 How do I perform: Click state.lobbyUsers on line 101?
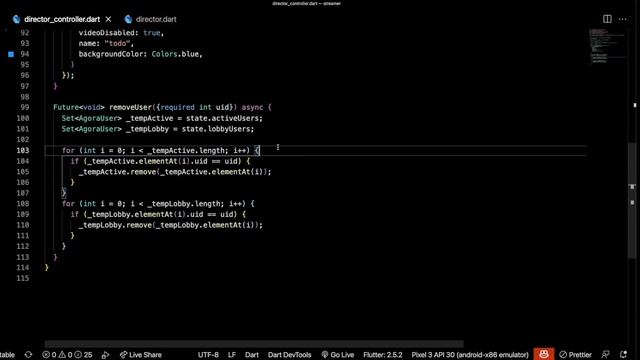(x=216, y=129)
